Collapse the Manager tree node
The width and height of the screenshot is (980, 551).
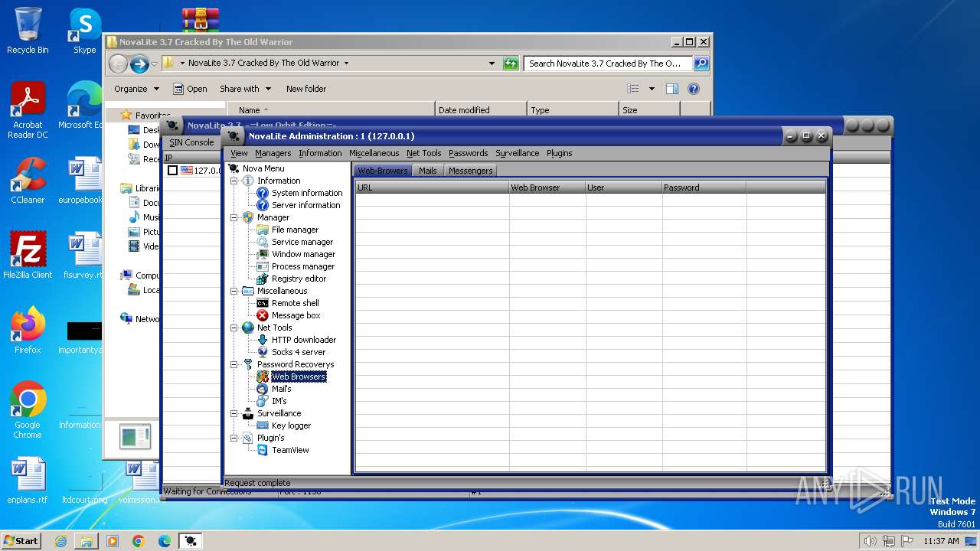(234, 217)
